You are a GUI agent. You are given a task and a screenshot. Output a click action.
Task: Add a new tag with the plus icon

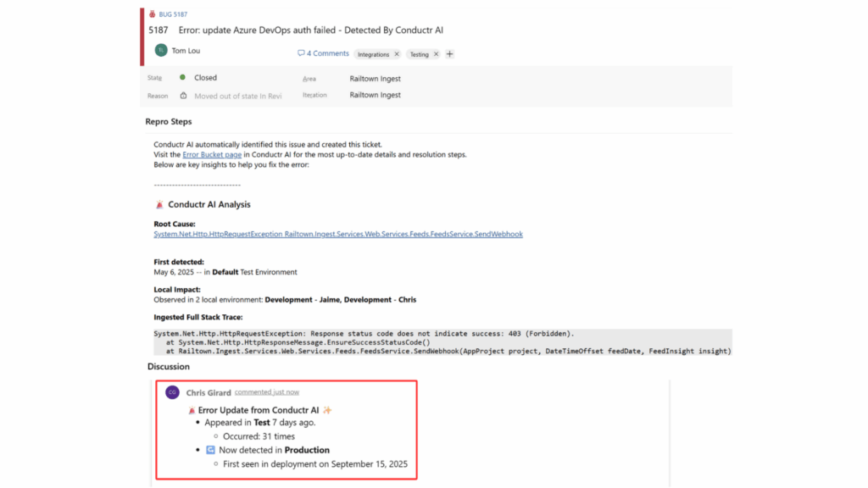click(449, 54)
